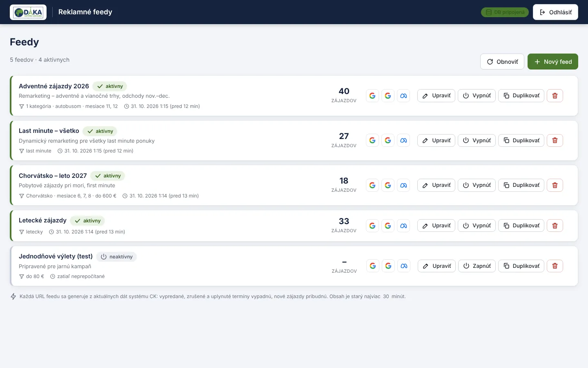This screenshot has height=368, width=588.
Task: Duplicate the Last minute – všetko feed
Action: tap(521, 140)
